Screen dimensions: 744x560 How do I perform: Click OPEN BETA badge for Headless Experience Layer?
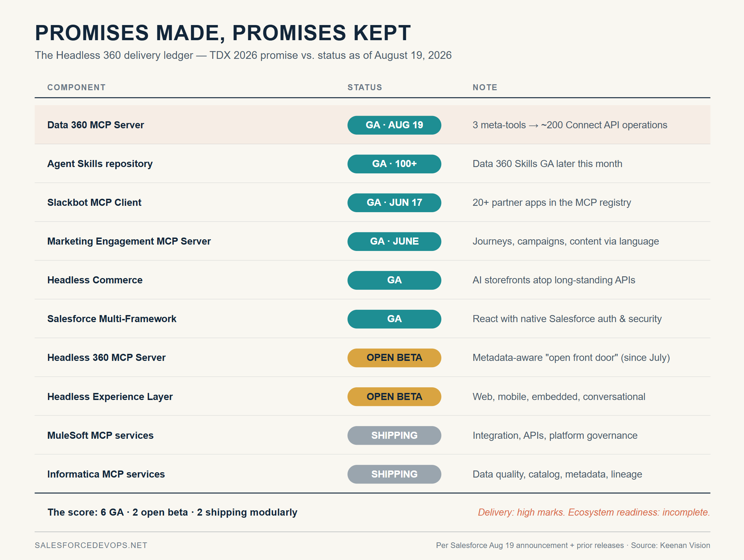coord(394,396)
